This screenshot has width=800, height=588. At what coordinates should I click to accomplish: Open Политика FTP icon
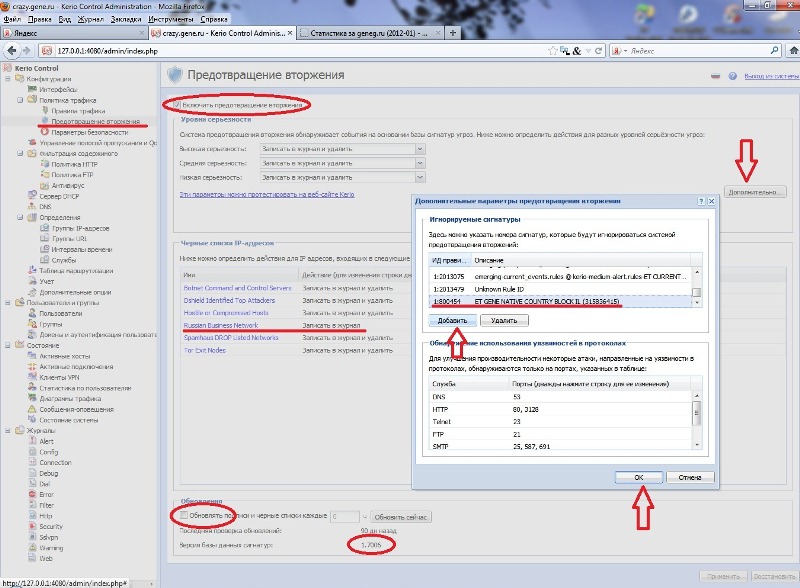click(45, 175)
